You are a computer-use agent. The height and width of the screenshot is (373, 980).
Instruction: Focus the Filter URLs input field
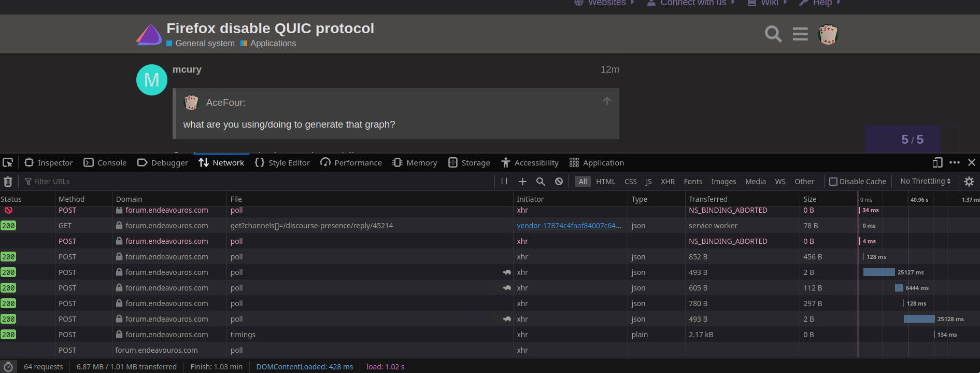click(259, 182)
